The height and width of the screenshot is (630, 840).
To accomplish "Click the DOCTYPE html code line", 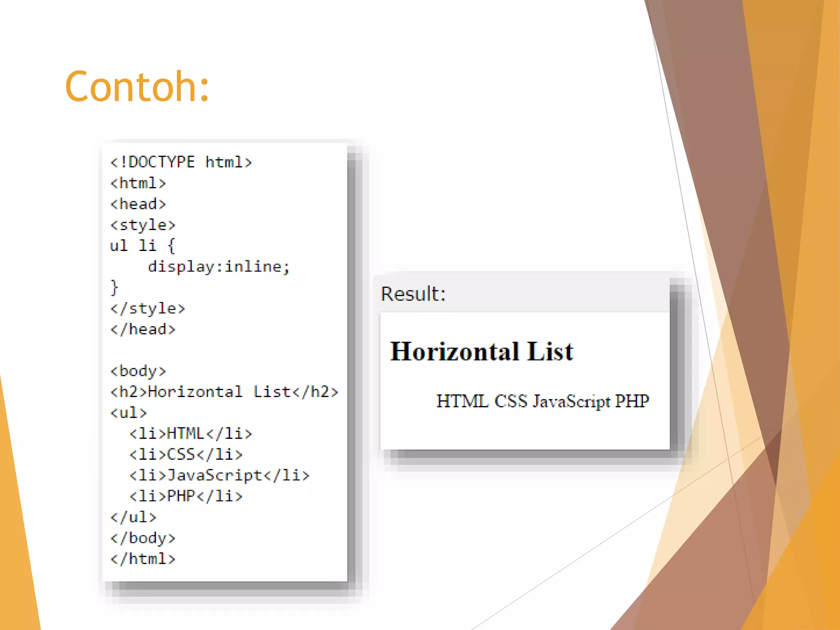I will tap(181, 162).
